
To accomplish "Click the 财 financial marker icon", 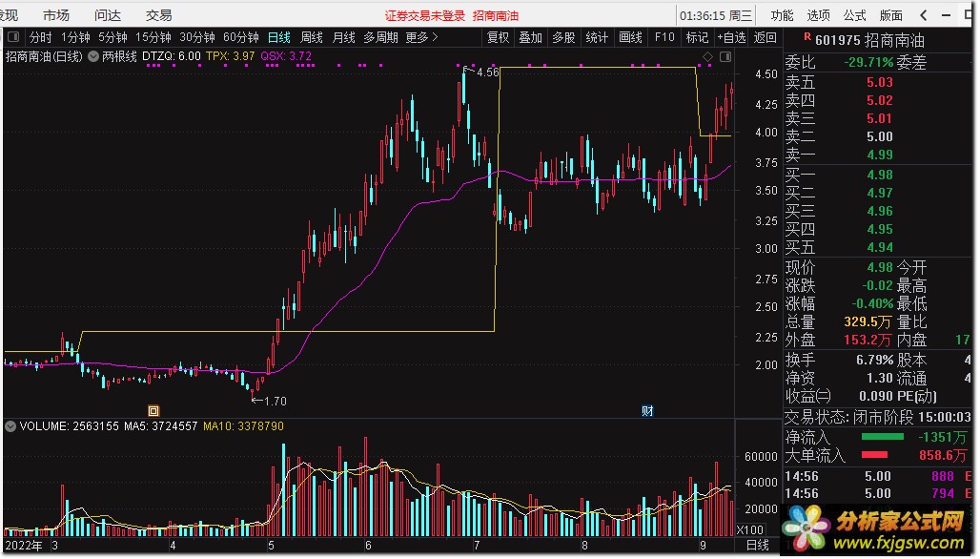I will (647, 411).
